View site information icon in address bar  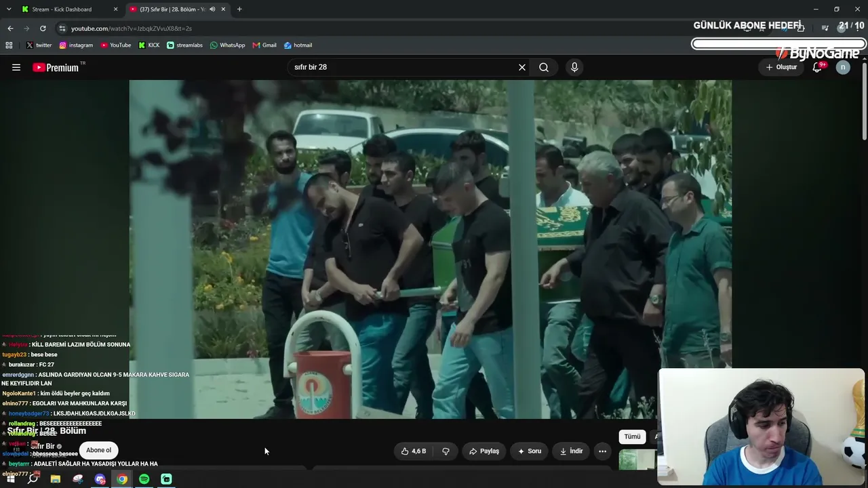62,28
